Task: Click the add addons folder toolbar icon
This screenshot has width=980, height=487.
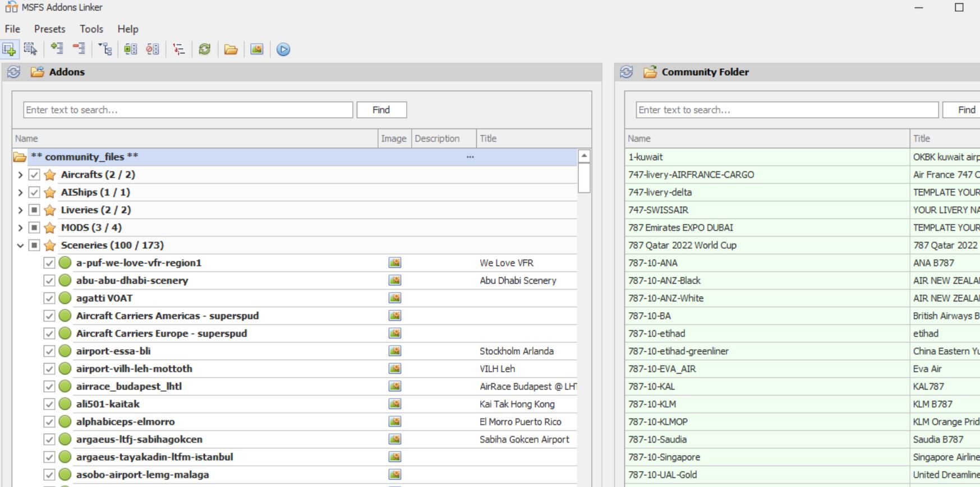Action: [9, 49]
